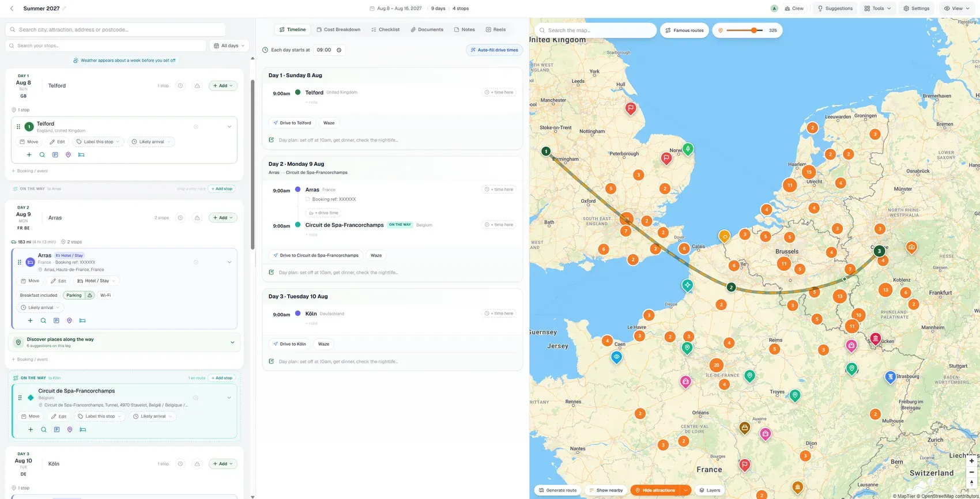Open Label this stop dropdown on Telford
The width and height of the screenshot is (980, 499).
[98, 142]
